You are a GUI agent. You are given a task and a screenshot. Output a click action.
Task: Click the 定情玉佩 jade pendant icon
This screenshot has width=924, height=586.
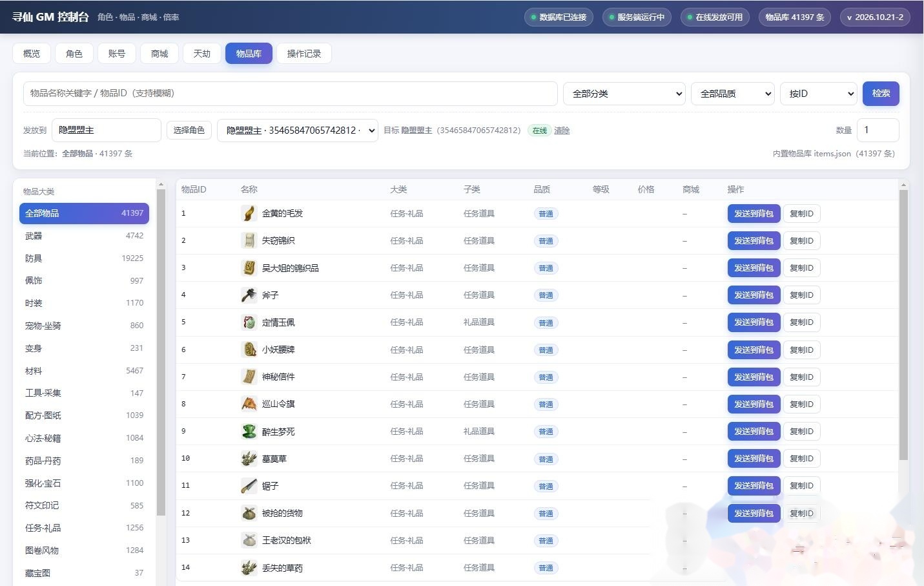[x=249, y=322]
